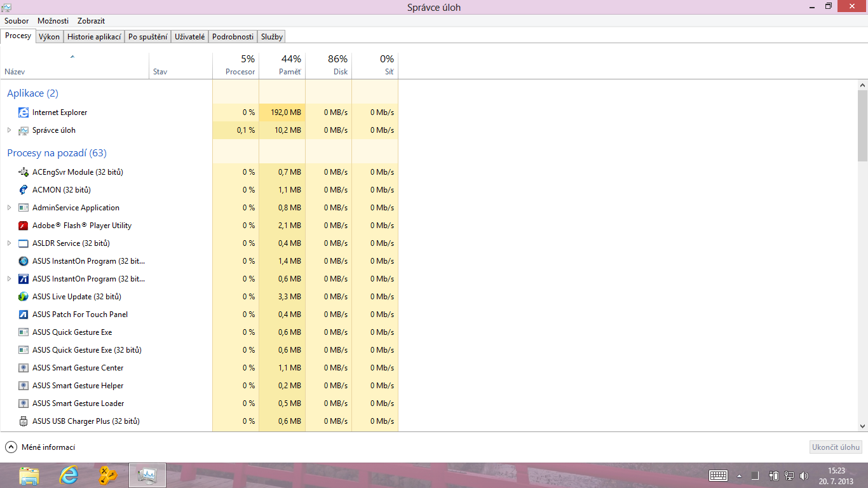The image size is (868, 488).
Task: Select the ASUS Patch For Touch Panel icon
Action: click(24, 315)
